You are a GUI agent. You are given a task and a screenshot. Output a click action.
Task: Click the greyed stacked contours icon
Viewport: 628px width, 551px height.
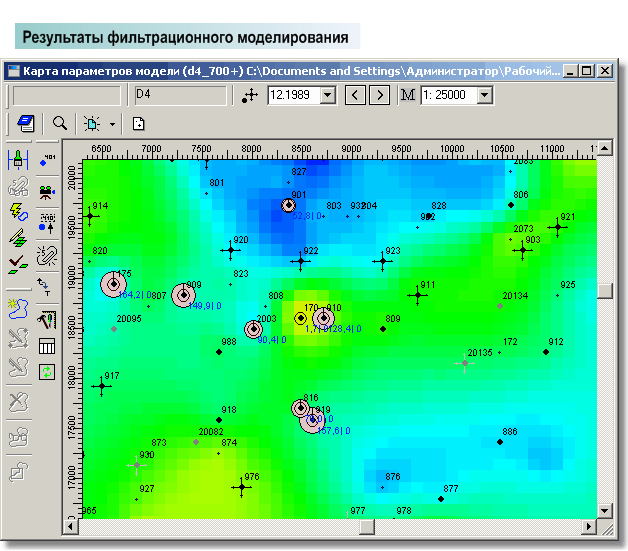point(18,437)
